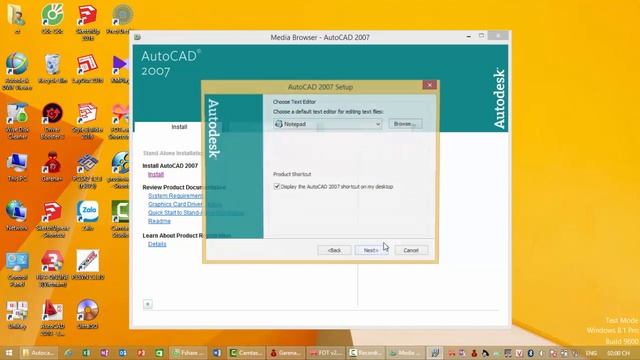Cancel the AutoCAD 2007 Setup
Image resolution: width=640 pixels, height=360 pixels.
click(x=411, y=250)
